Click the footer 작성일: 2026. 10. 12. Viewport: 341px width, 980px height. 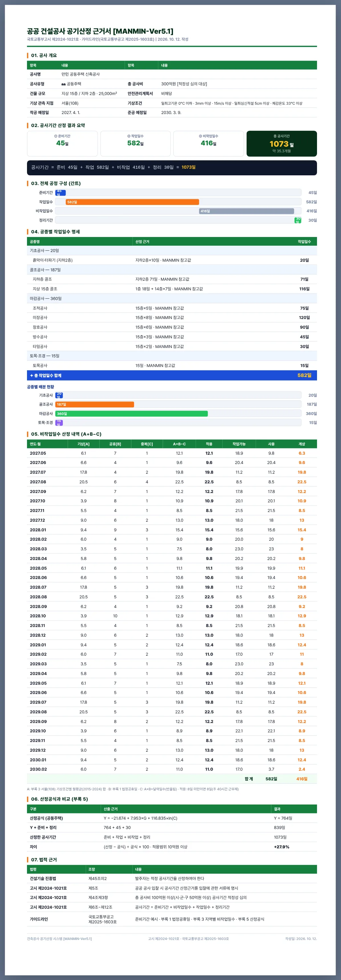tap(301, 939)
